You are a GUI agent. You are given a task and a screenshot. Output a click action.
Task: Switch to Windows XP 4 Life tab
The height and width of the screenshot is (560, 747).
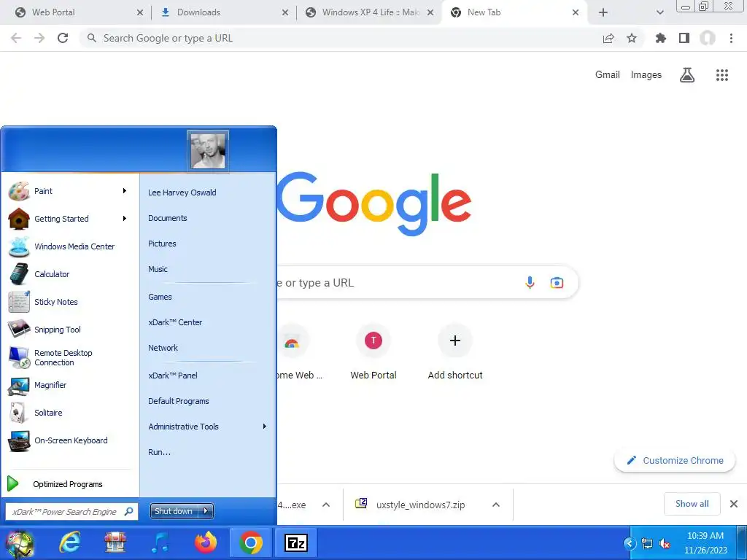[x=369, y=12]
